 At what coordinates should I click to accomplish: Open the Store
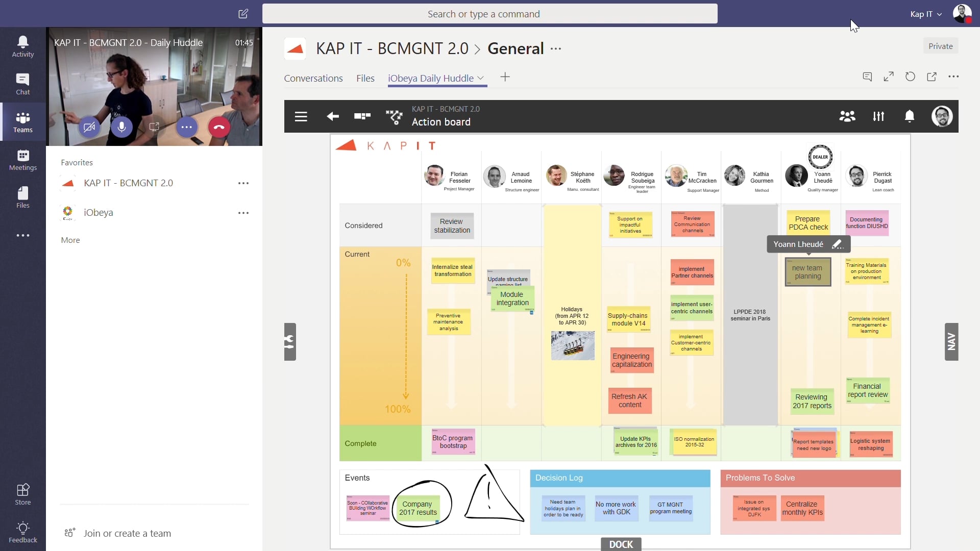23,494
